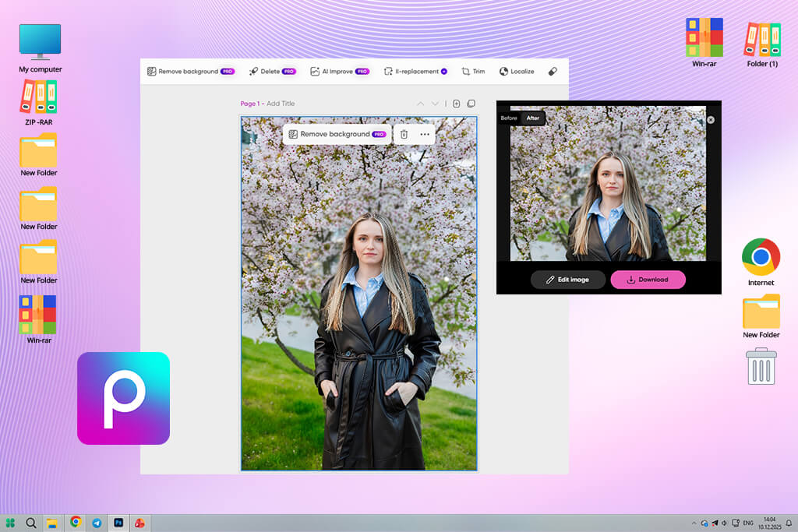This screenshot has height=532, width=798.
Task: Select the II-replacement tool
Action: [x=415, y=71]
